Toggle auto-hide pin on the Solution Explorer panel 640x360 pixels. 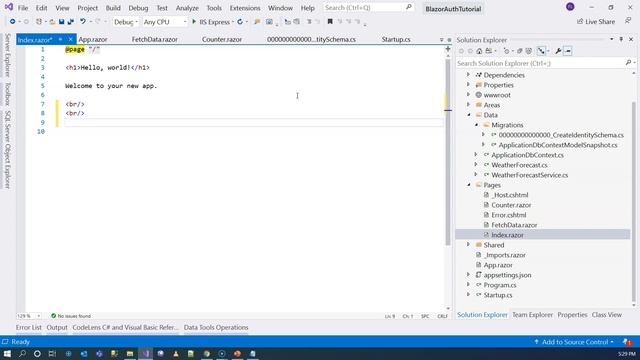(x=621, y=39)
